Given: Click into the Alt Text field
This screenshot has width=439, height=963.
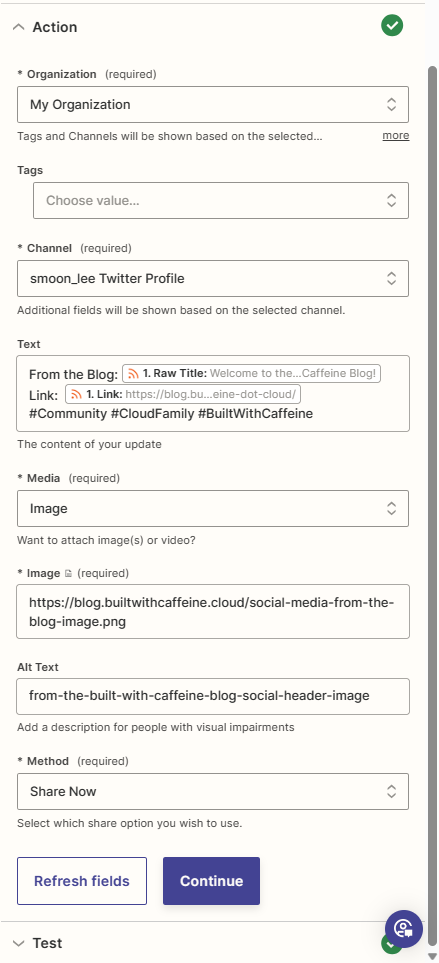Looking at the screenshot, I should (212, 696).
